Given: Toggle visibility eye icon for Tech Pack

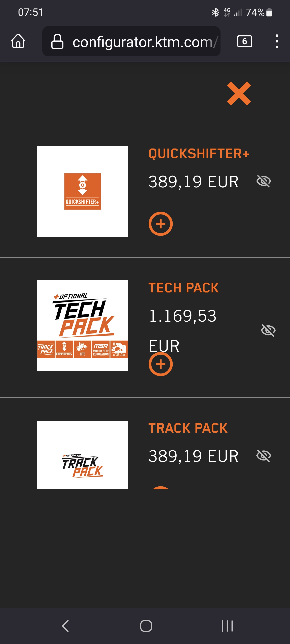Looking at the screenshot, I should 268,330.
